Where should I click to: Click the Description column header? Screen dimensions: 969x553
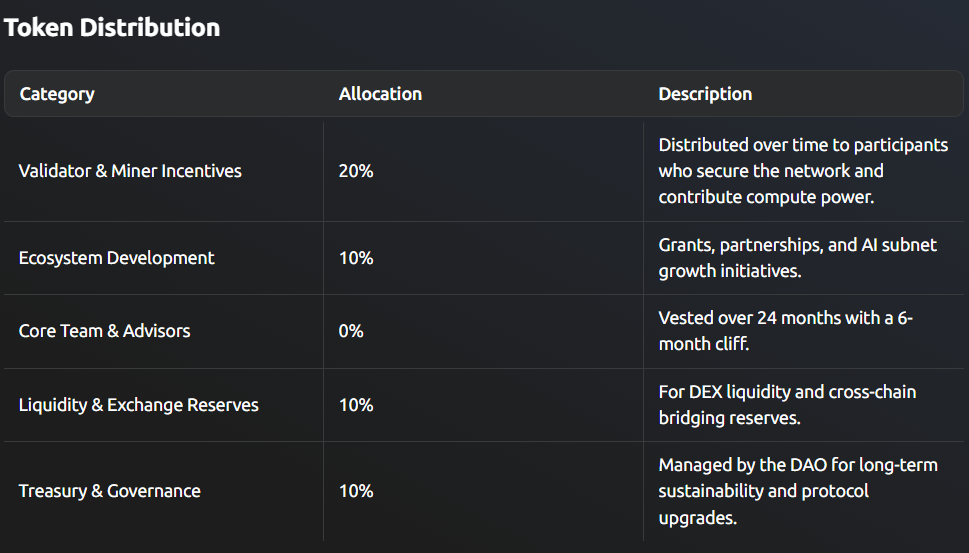705,94
